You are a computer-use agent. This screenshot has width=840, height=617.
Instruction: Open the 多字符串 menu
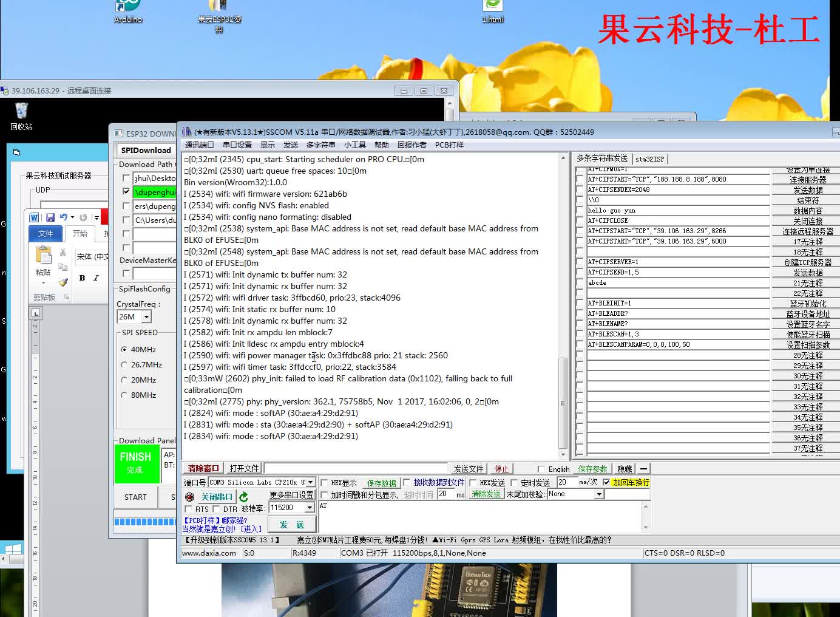[320, 145]
